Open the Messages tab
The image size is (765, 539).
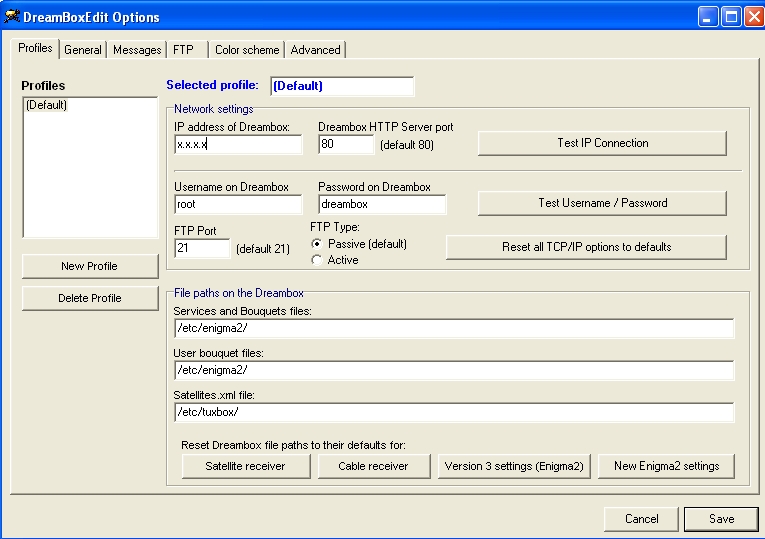[x=137, y=50]
